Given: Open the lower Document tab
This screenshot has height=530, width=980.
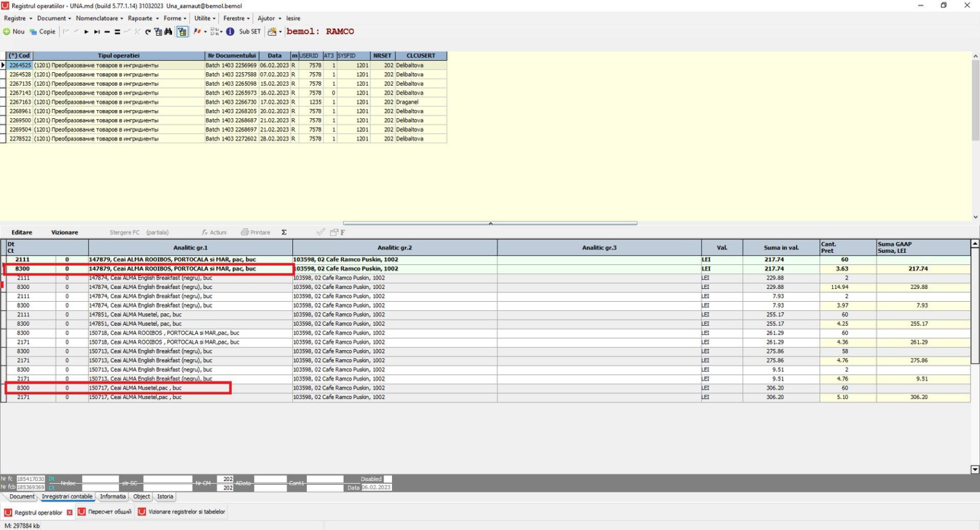Looking at the screenshot, I should [x=22, y=497].
